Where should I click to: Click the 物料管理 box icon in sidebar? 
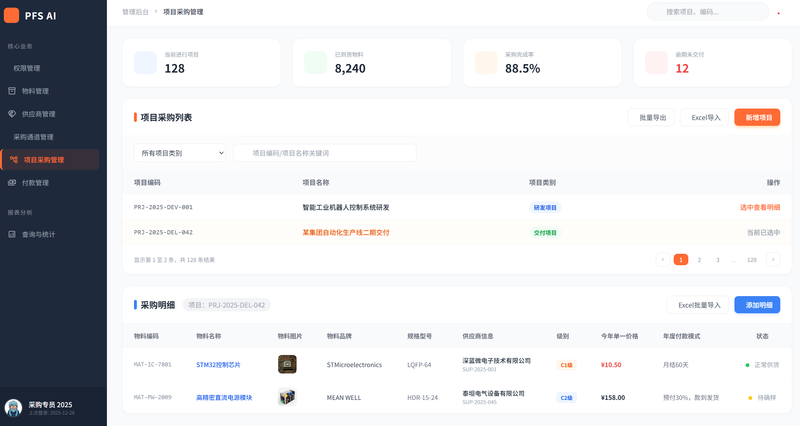point(12,91)
